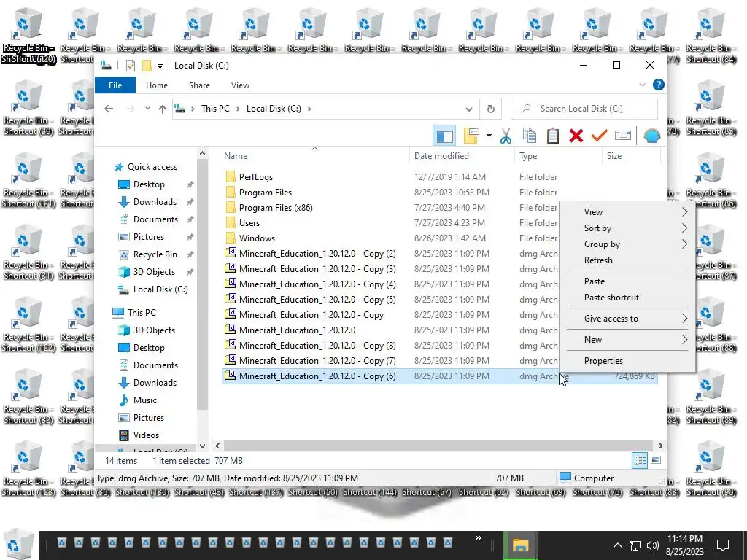Refresh the Local Disk (C:) view
Image resolution: width=747 pixels, height=560 pixels.
pos(491,109)
